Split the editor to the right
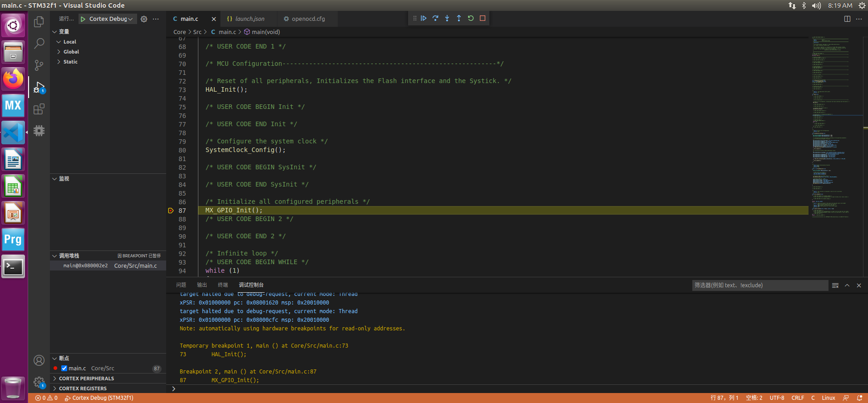Screen dimensions: 868x403 (x=847, y=19)
